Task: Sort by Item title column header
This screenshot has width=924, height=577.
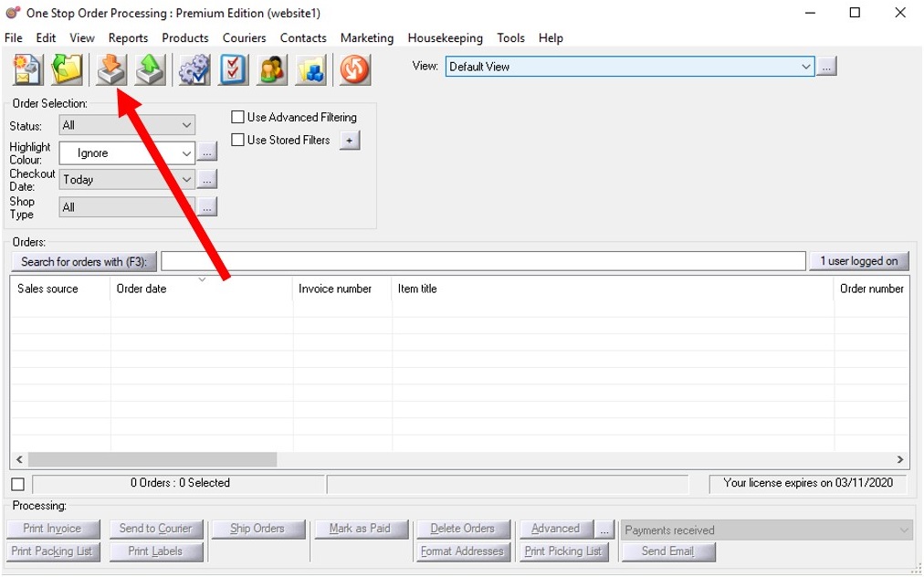Action: coord(613,288)
